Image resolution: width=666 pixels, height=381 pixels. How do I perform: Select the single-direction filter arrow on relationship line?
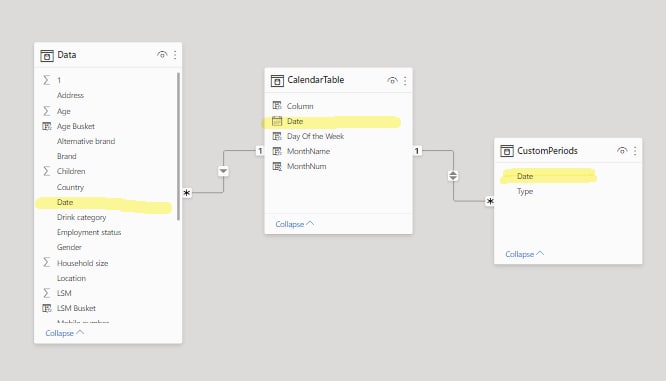point(223,171)
